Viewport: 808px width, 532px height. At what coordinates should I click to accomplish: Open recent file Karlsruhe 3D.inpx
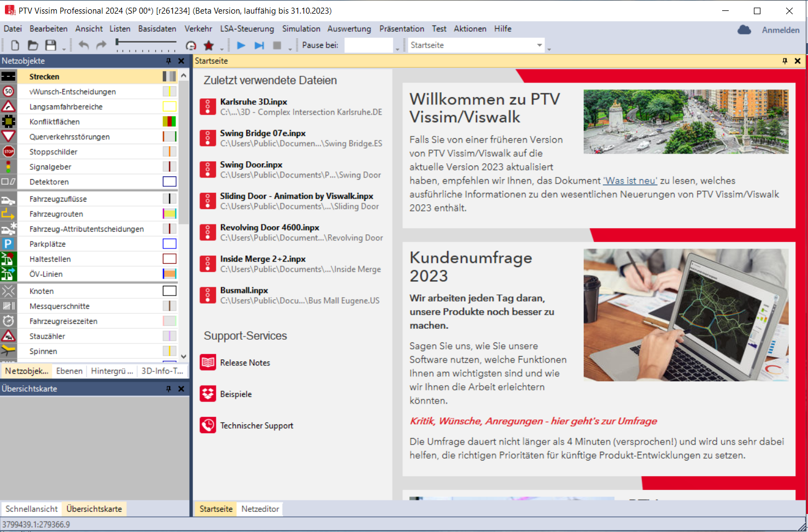click(x=291, y=107)
